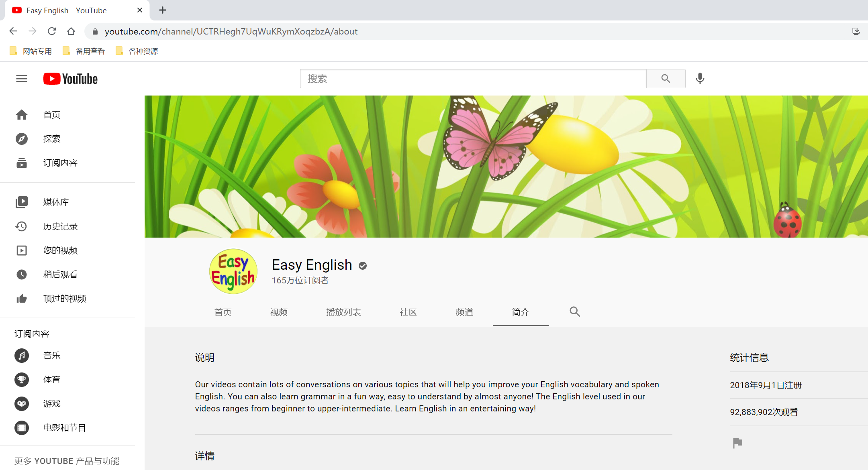Click the verified badge beside Easy English

363,266
